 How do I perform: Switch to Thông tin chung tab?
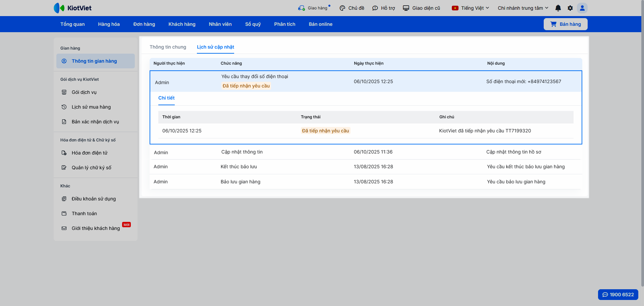168,47
